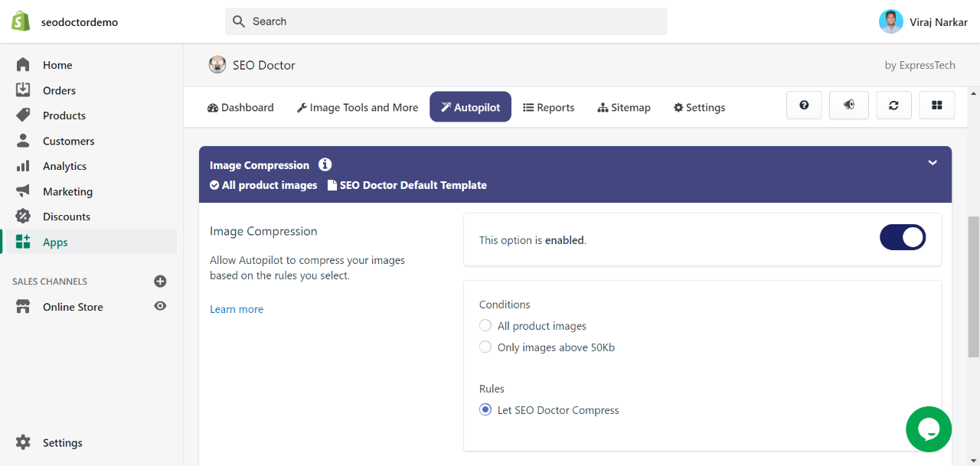Switch to the Dashboard tab
The height and width of the screenshot is (466, 980).
240,107
